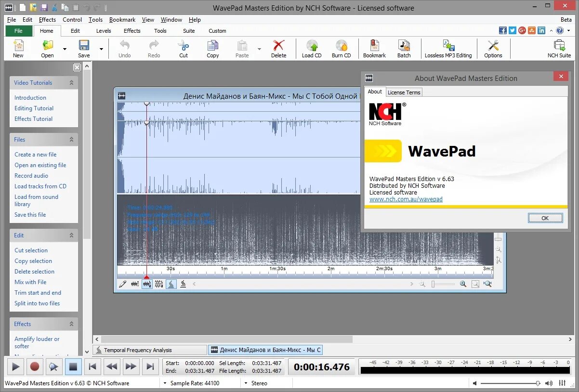Select the Temporal Frequency Analysis window tab
The image size is (579, 392).
pos(149,350)
